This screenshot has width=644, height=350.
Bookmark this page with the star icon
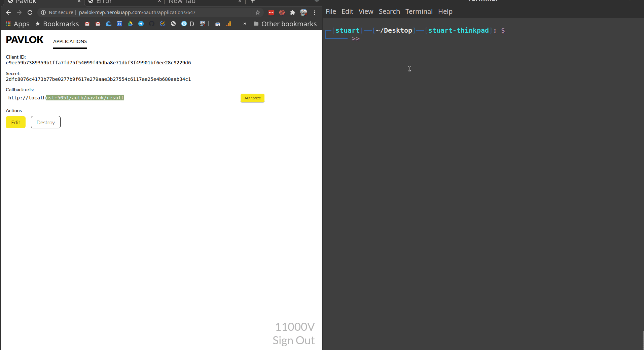[x=258, y=12]
